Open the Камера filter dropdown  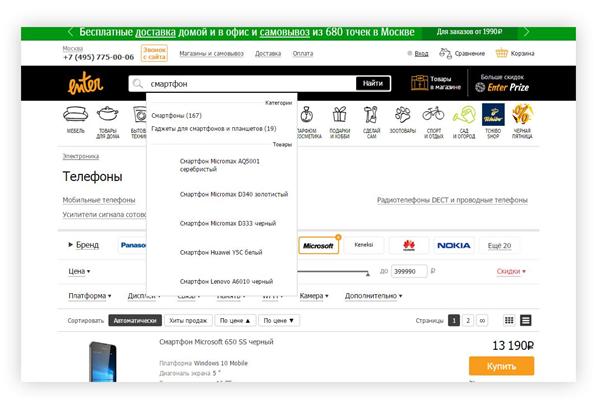point(314,296)
